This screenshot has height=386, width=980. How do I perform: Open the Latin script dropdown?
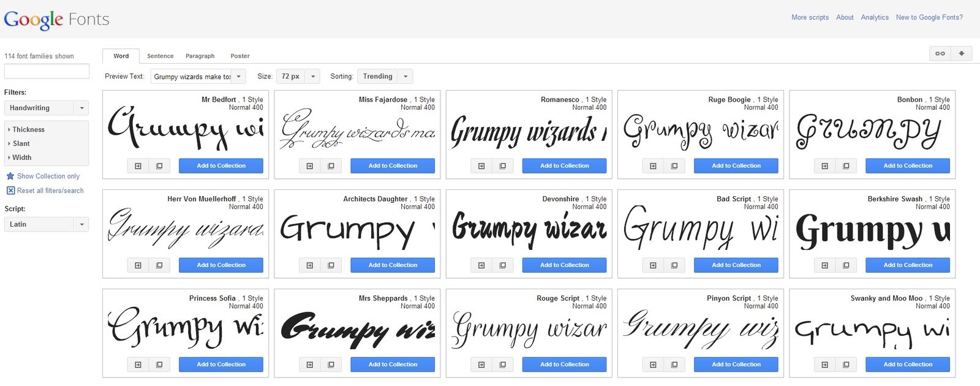pos(47,224)
